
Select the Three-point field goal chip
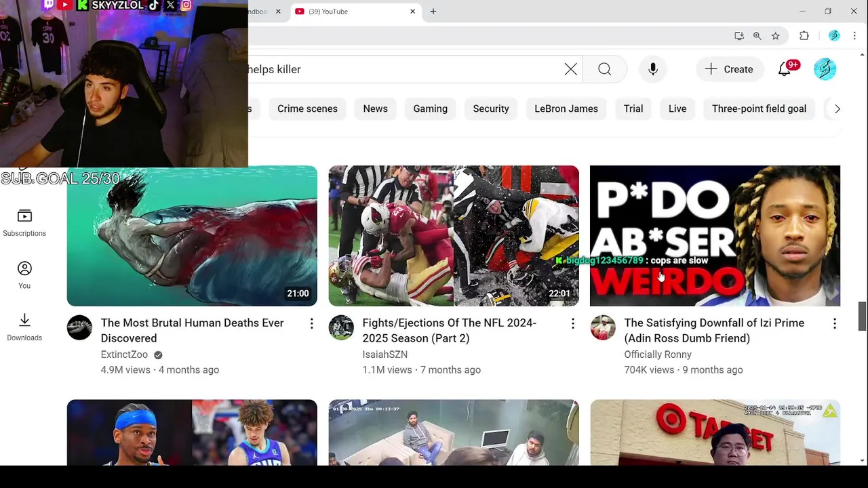pos(759,108)
